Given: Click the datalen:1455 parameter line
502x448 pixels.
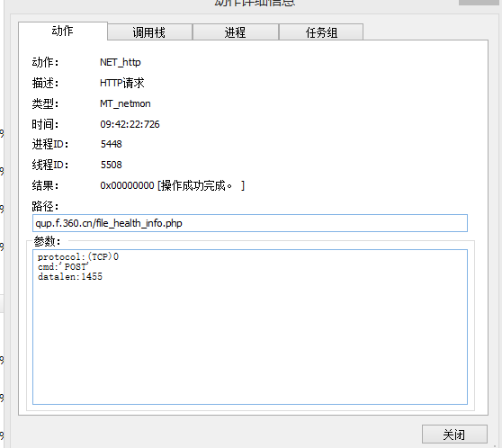Looking at the screenshot, I should click(70, 277).
